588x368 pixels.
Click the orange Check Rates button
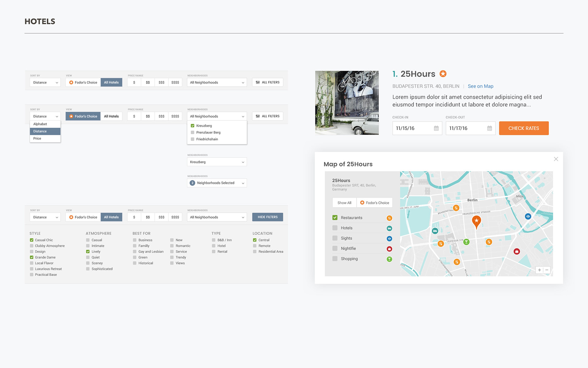click(x=524, y=128)
